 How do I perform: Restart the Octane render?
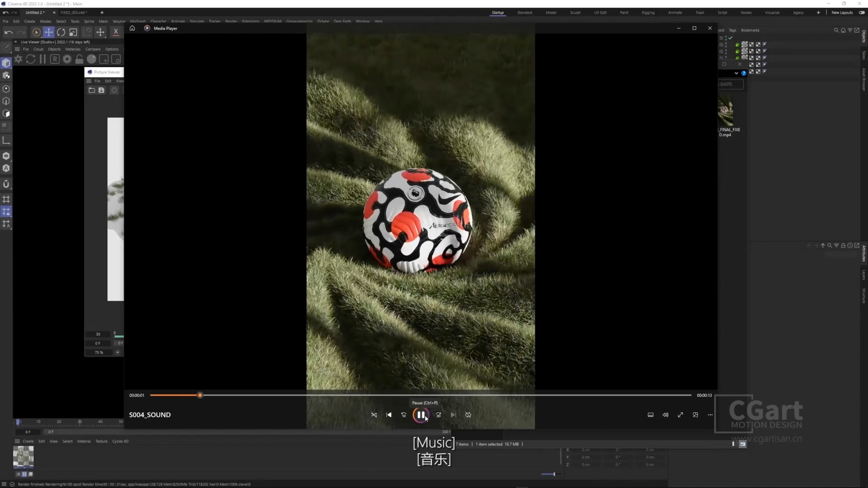(x=31, y=59)
